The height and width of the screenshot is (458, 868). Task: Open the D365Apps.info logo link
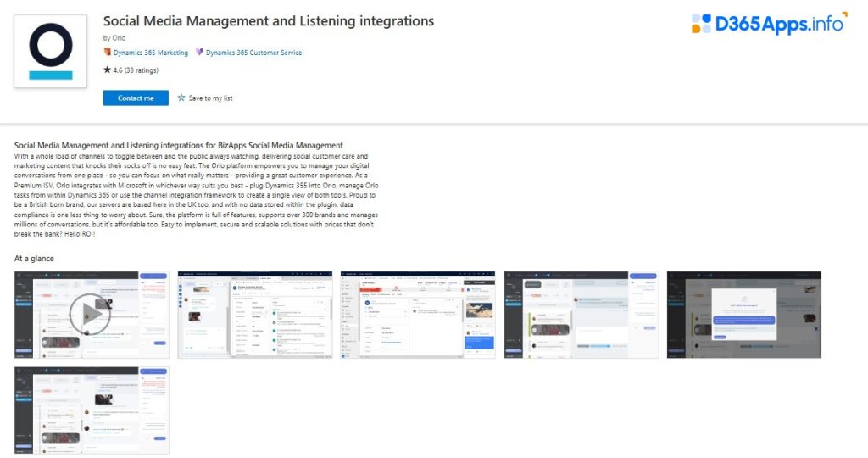pos(770,23)
